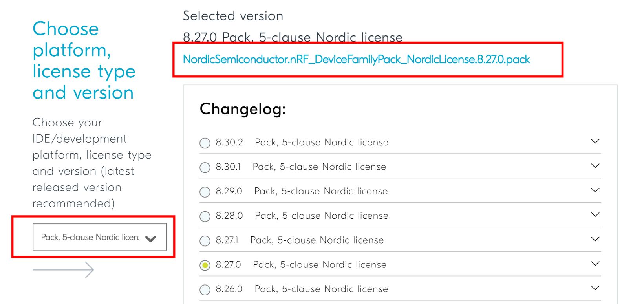Image resolution: width=644 pixels, height=304 pixels.
Task: Select the 8.30.2 version radio button
Action: tap(205, 143)
